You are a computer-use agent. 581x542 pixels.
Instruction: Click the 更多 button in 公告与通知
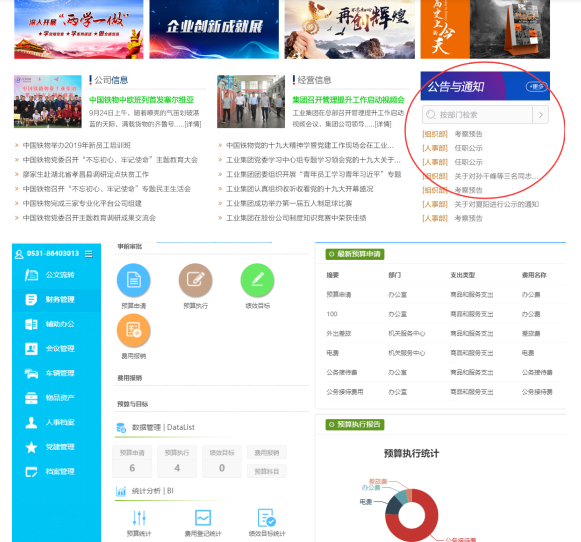pyautogui.click(x=536, y=87)
